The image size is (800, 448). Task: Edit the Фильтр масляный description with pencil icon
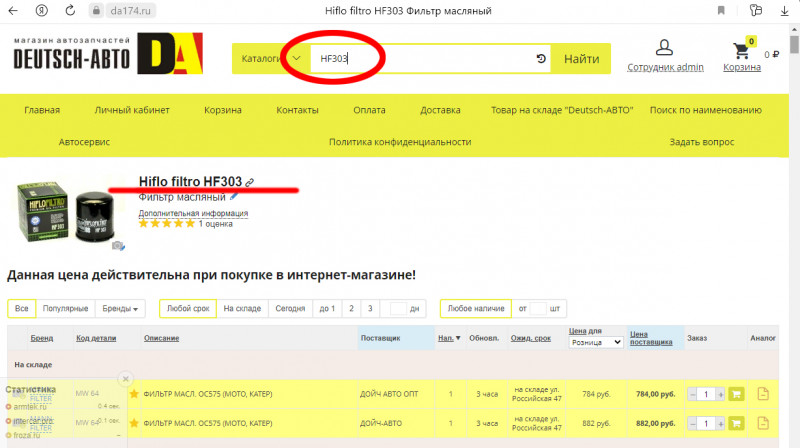(234, 196)
